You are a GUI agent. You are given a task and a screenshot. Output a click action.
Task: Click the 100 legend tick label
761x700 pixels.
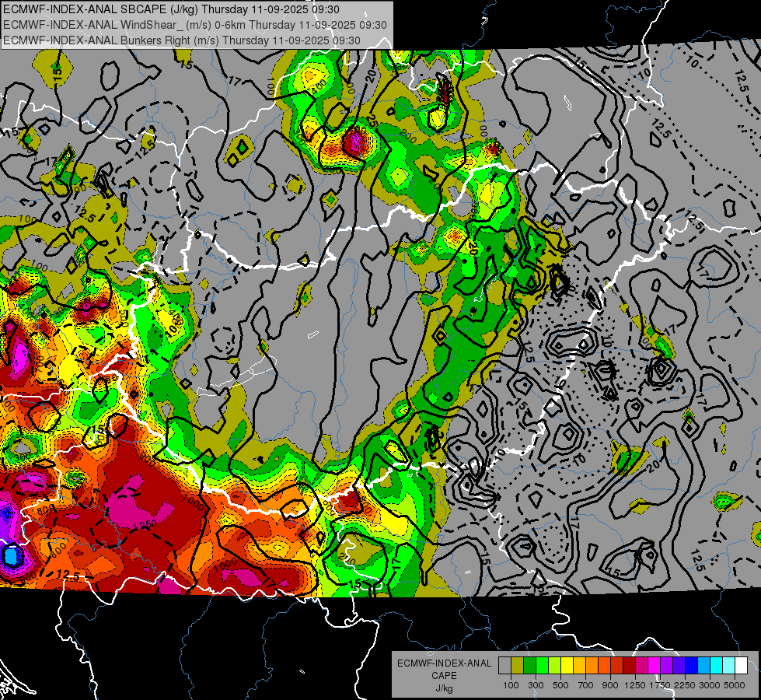click(511, 685)
